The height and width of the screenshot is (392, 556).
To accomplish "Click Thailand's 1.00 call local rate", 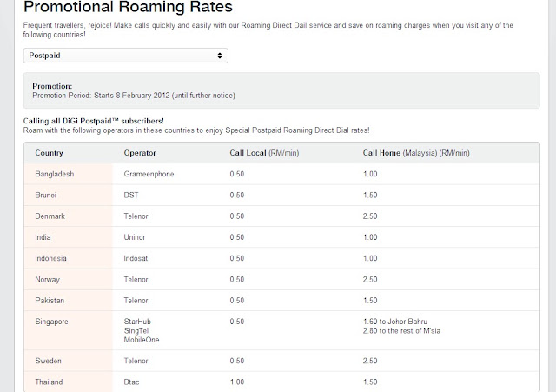I will coord(237,382).
